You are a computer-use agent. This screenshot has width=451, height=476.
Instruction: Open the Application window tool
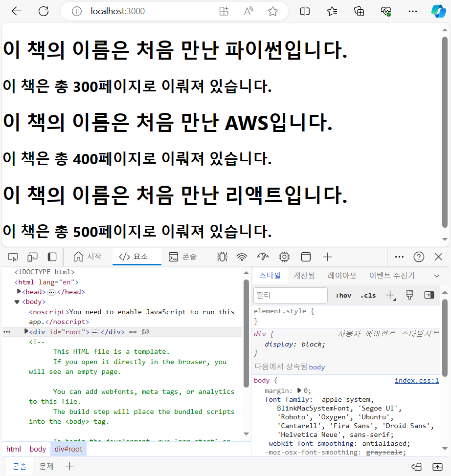point(306,257)
